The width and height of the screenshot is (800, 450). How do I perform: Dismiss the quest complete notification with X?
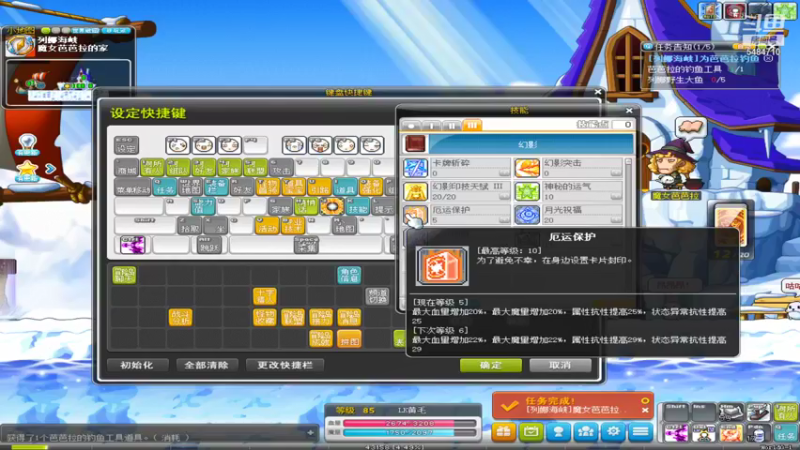[x=645, y=410]
